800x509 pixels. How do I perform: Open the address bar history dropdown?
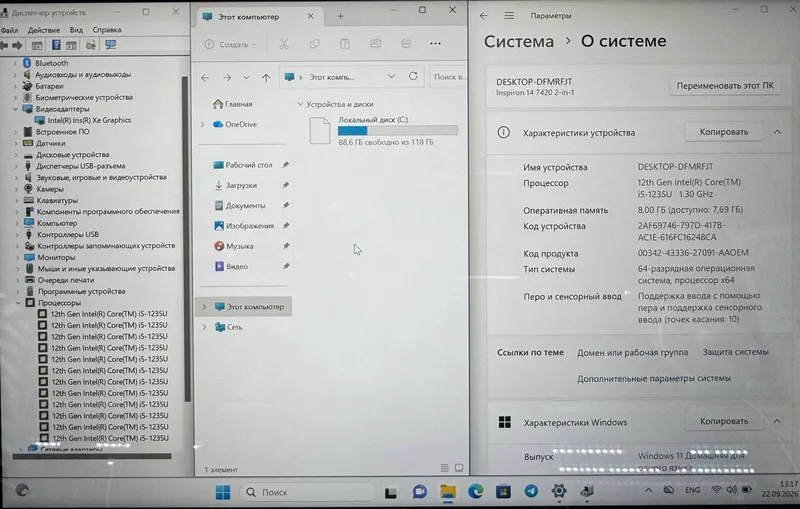click(x=391, y=77)
